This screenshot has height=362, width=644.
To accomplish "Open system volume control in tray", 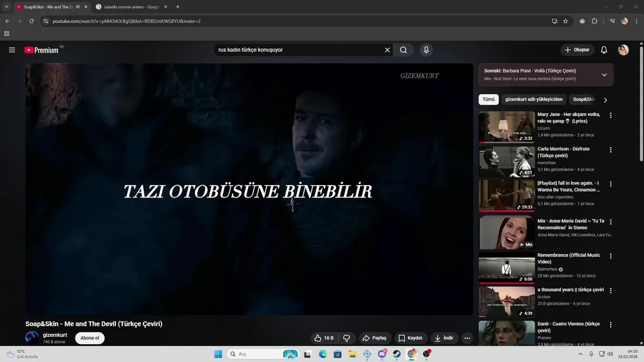I will click(610, 354).
